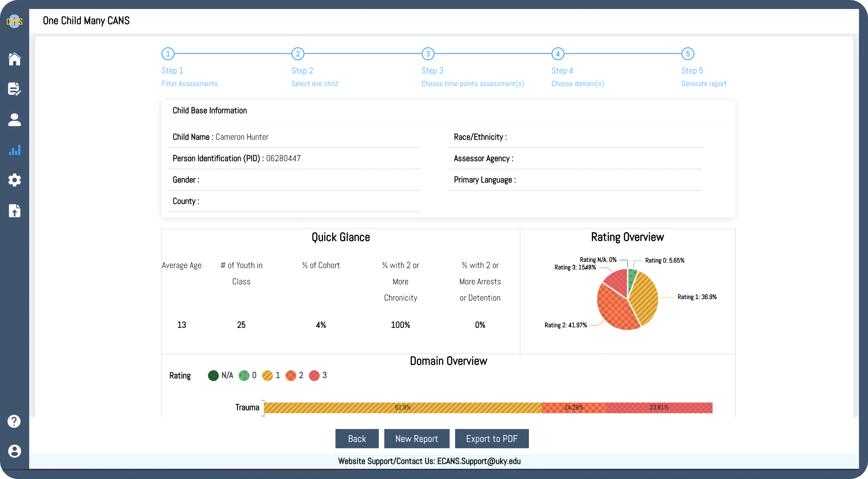Go to Step 5 circle marker
The height and width of the screenshot is (479, 868).
pos(688,54)
